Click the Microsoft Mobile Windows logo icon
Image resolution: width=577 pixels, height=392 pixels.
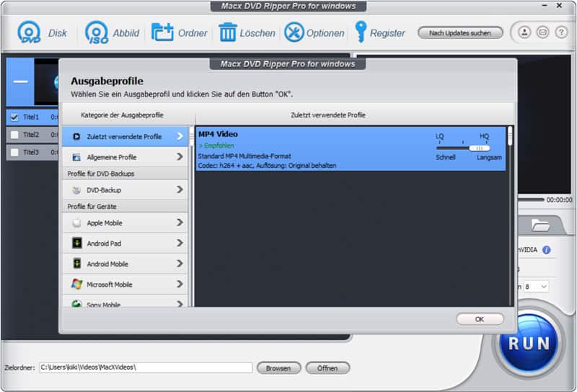pos(76,284)
